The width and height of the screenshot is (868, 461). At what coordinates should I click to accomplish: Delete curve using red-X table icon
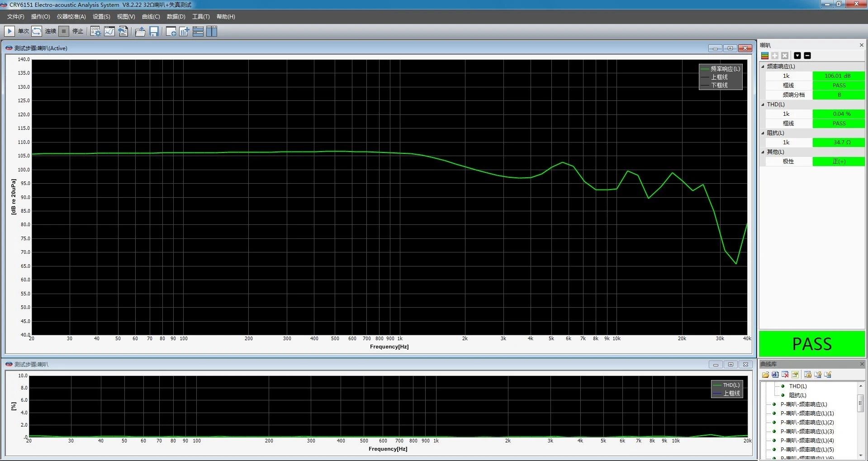[785, 375]
